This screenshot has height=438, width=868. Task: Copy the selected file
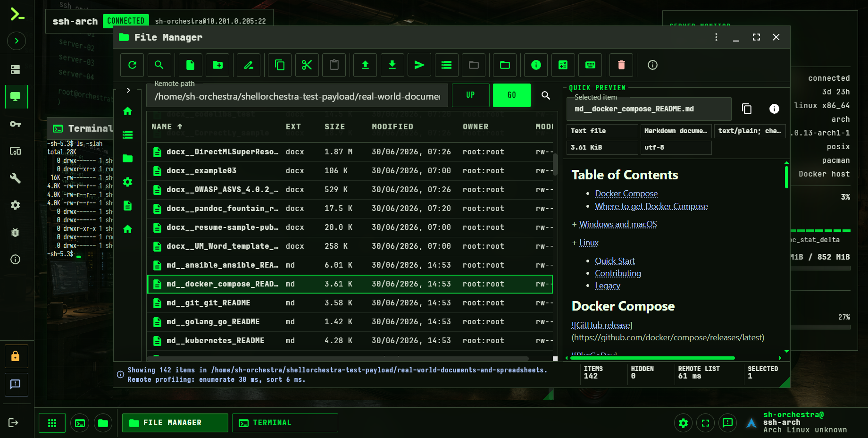point(280,65)
